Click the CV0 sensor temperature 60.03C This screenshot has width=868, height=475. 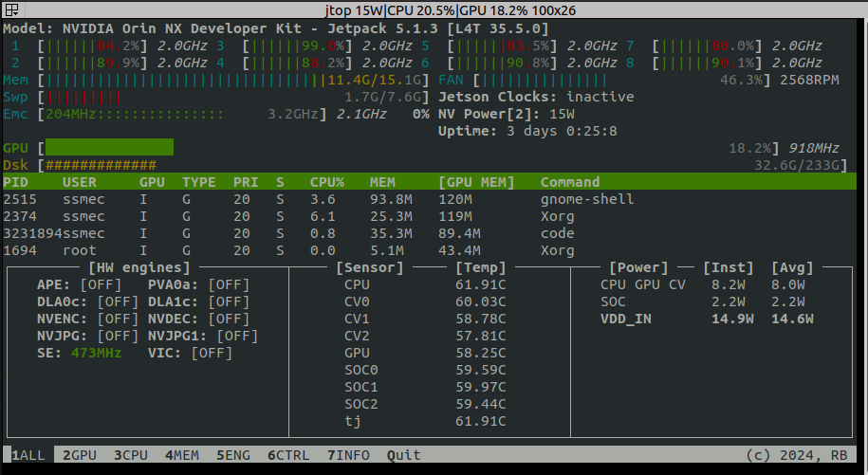[x=481, y=301]
